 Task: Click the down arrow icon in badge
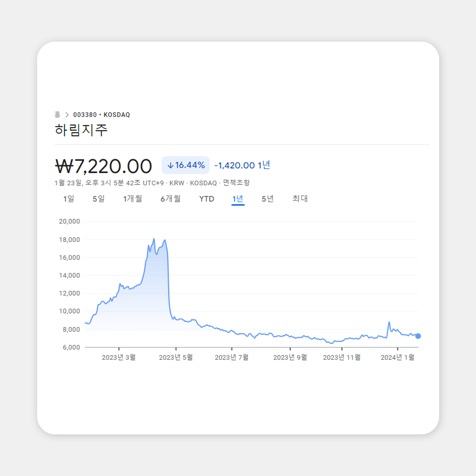[170, 165]
